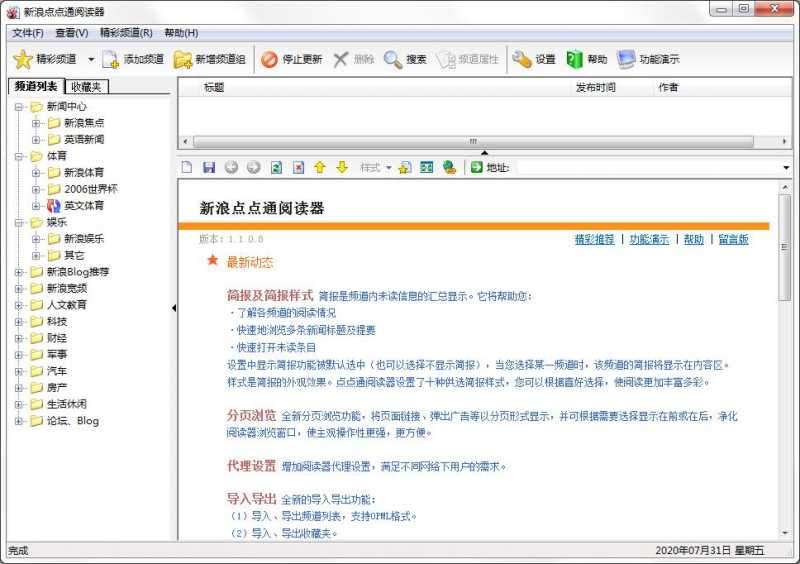Select the 其它 folder under 娱乐
Screen dimensions: 800x564
pos(66,255)
